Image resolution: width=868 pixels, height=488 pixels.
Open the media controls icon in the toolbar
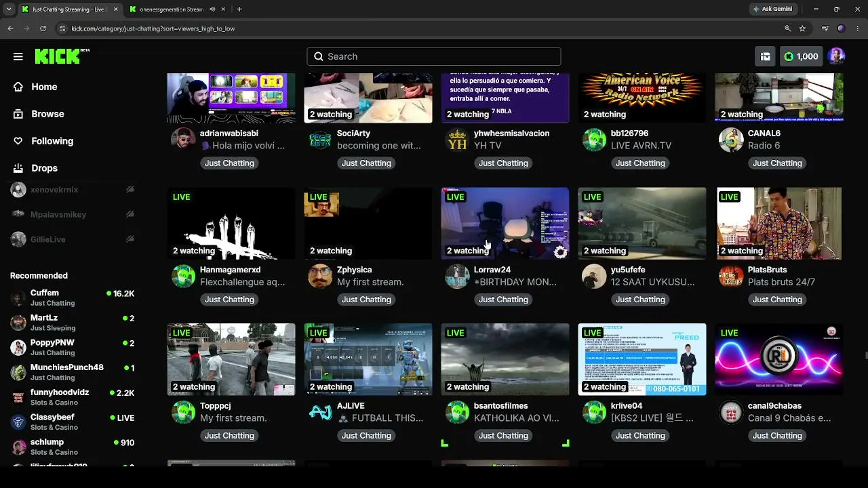(x=825, y=28)
